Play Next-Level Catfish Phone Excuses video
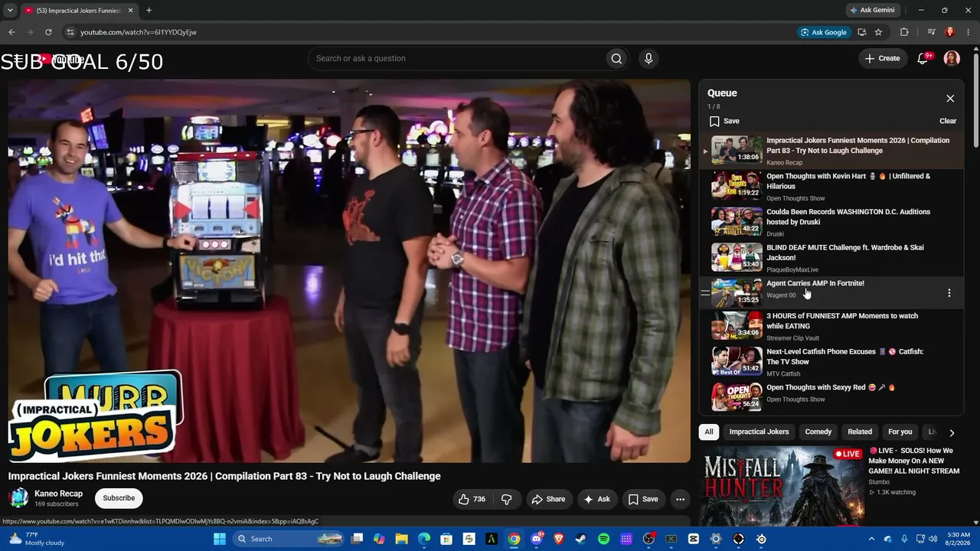 pos(831,362)
